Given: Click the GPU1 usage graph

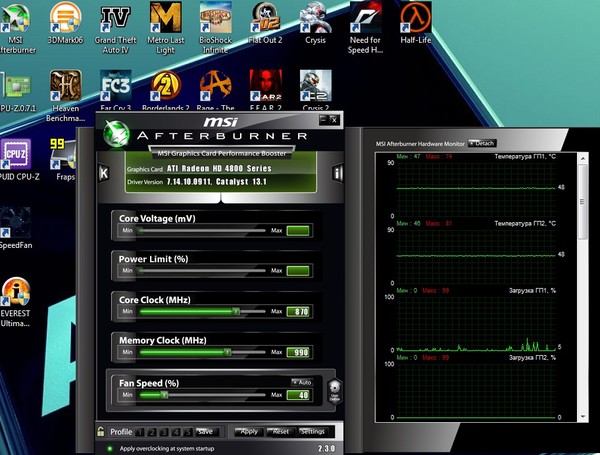Looking at the screenshot, I should 476,323.
